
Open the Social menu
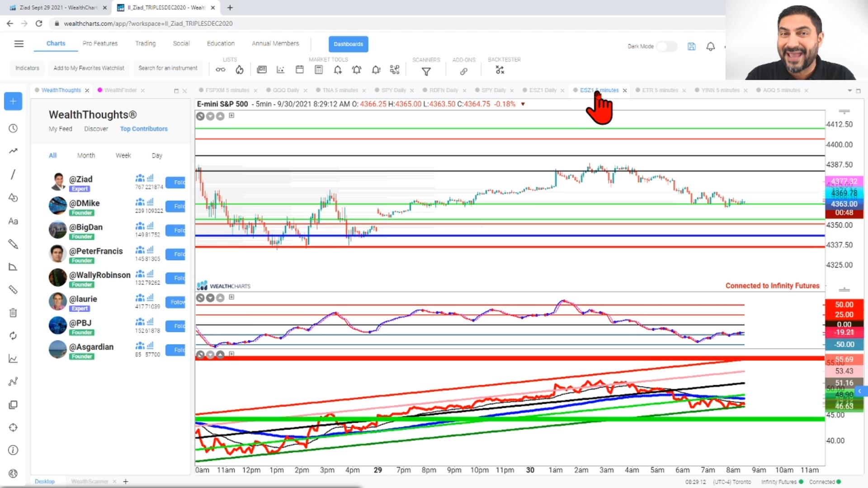point(181,43)
